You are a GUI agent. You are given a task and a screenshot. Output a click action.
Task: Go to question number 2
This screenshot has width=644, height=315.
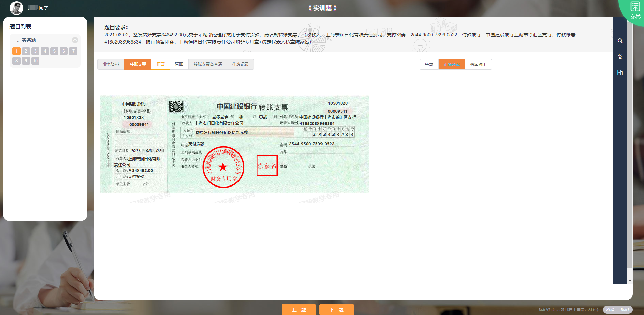click(x=26, y=51)
